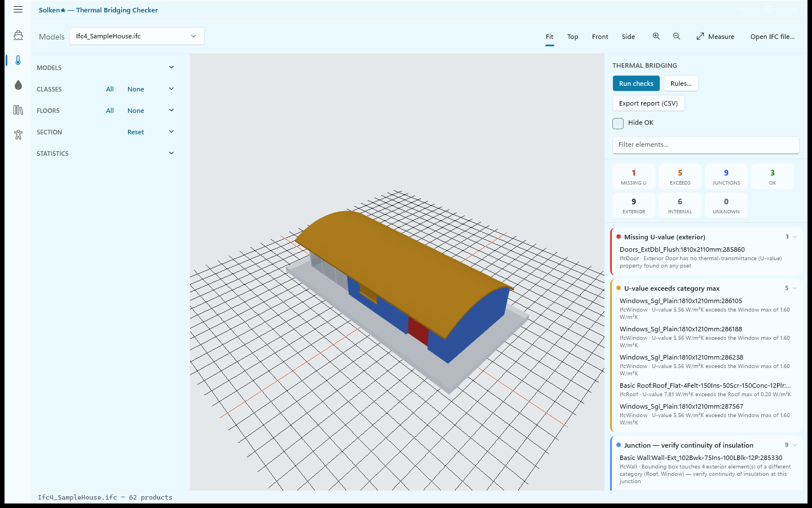
Task: Open the water drop sidebar tool
Action: [x=18, y=85]
